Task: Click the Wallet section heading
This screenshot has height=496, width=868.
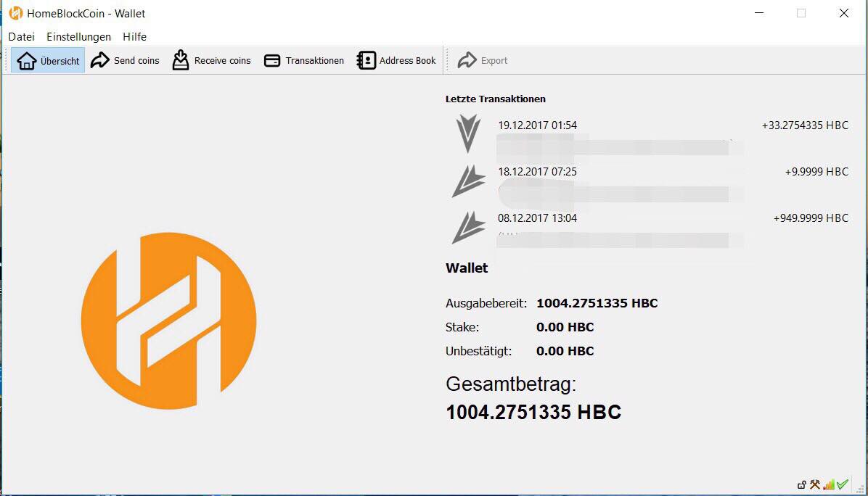Action: (467, 268)
